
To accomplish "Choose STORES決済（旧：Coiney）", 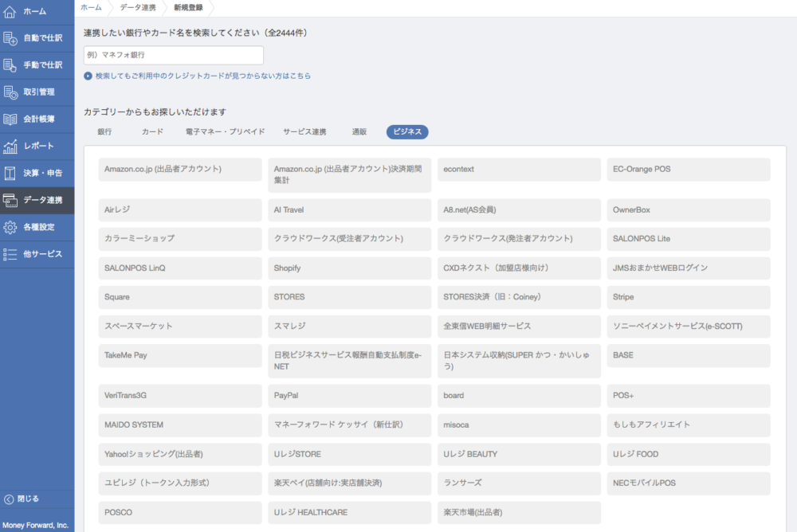I will click(x=519, y=297).
